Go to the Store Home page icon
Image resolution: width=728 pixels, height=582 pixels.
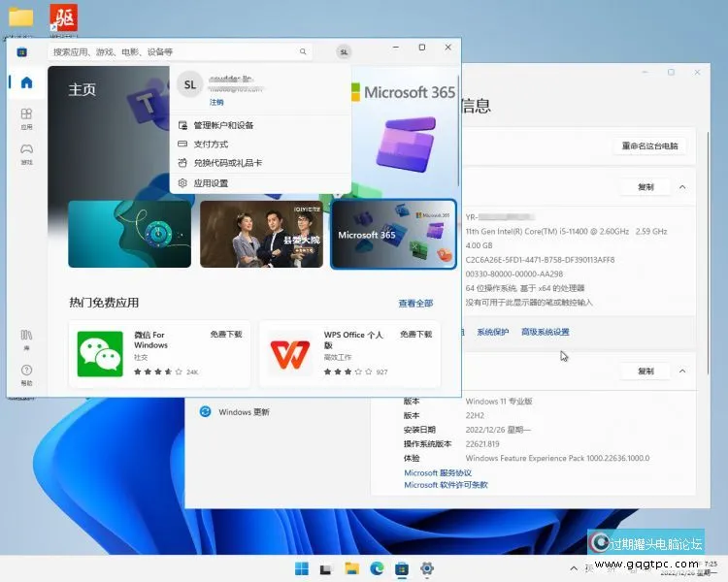[26, 83]
